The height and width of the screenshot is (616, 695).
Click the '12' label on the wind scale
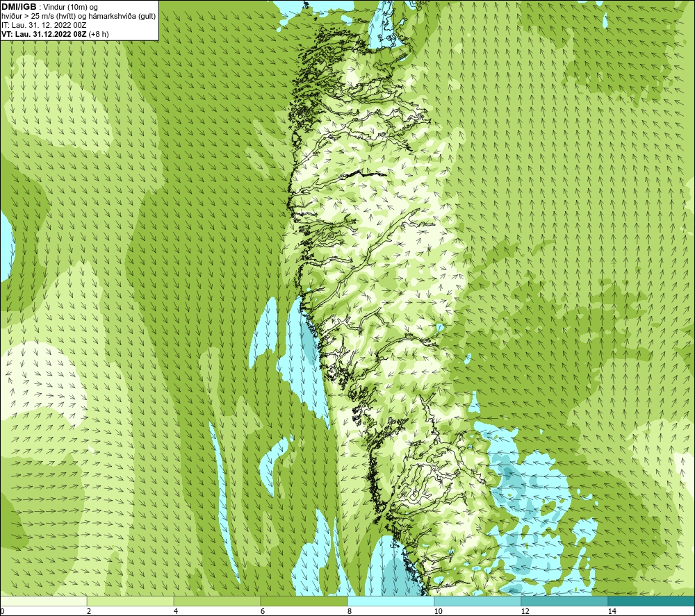pos(525,611)
